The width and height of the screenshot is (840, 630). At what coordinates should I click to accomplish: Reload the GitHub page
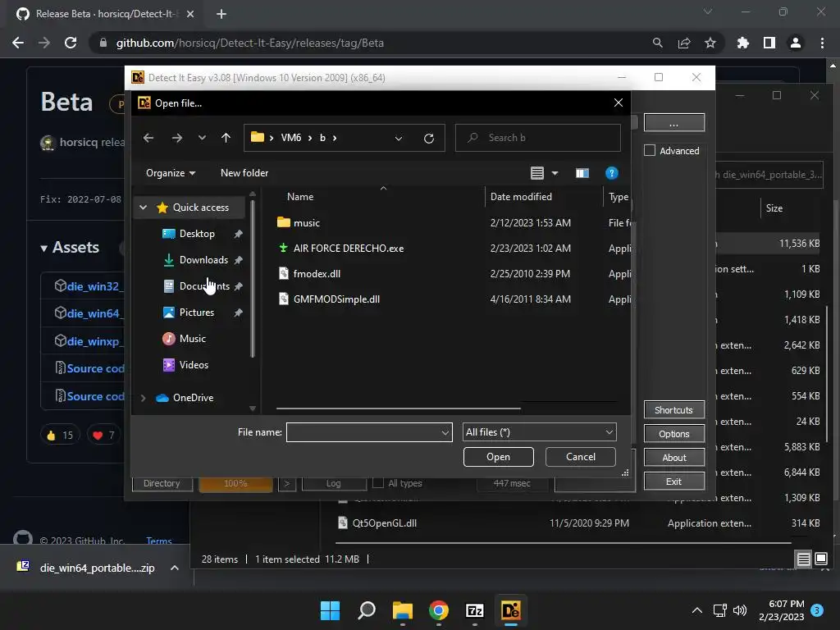click(x=71, y=43)
